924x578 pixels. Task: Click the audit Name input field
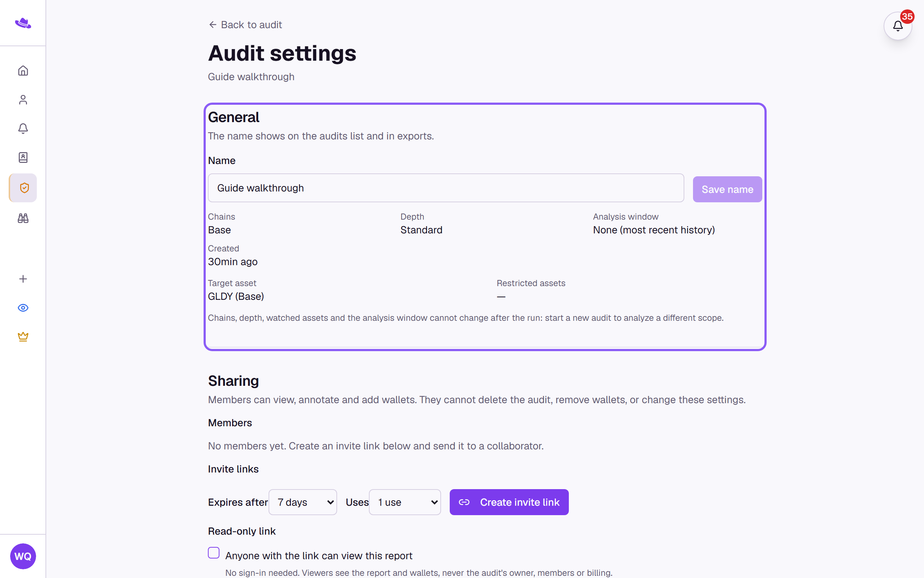[446, 188]
